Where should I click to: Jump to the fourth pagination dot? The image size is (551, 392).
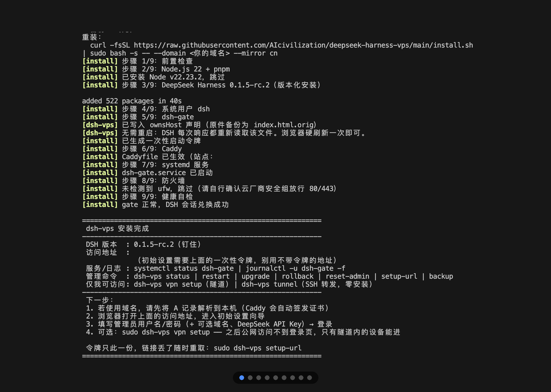267,378
